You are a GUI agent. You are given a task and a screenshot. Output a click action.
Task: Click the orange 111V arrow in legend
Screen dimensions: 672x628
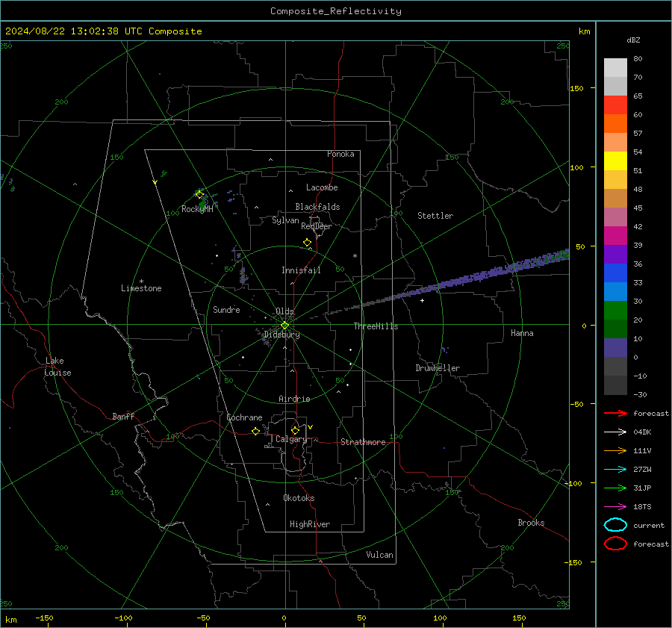(x=615, y=450)
